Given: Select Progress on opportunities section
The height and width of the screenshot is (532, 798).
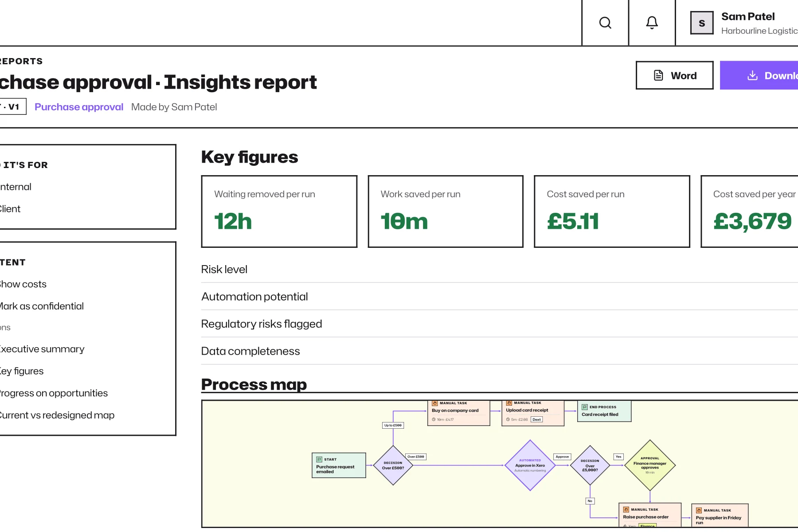Looking at the screenshot, I should (x=54, y=393).
